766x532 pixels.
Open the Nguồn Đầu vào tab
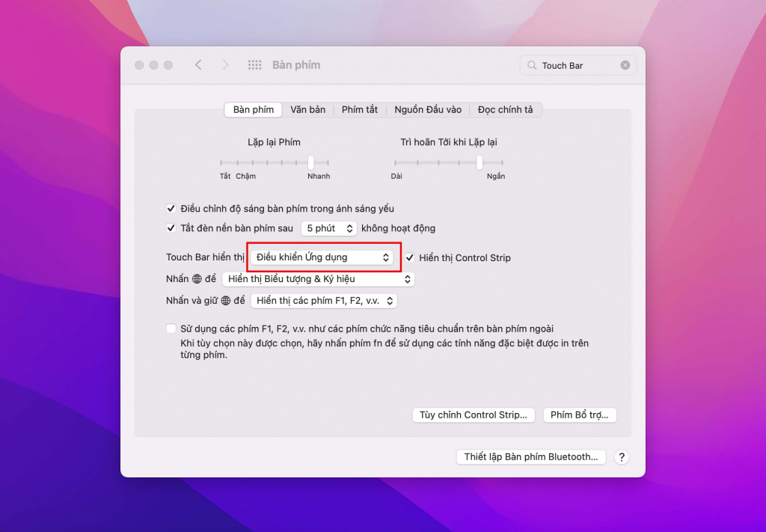pos(428,109)
